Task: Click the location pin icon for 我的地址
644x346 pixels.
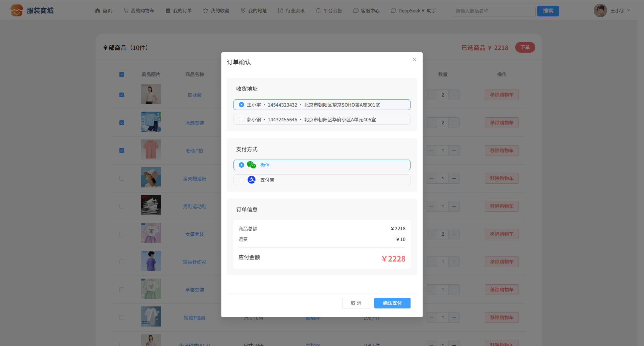Action: [x=243, y=11]
